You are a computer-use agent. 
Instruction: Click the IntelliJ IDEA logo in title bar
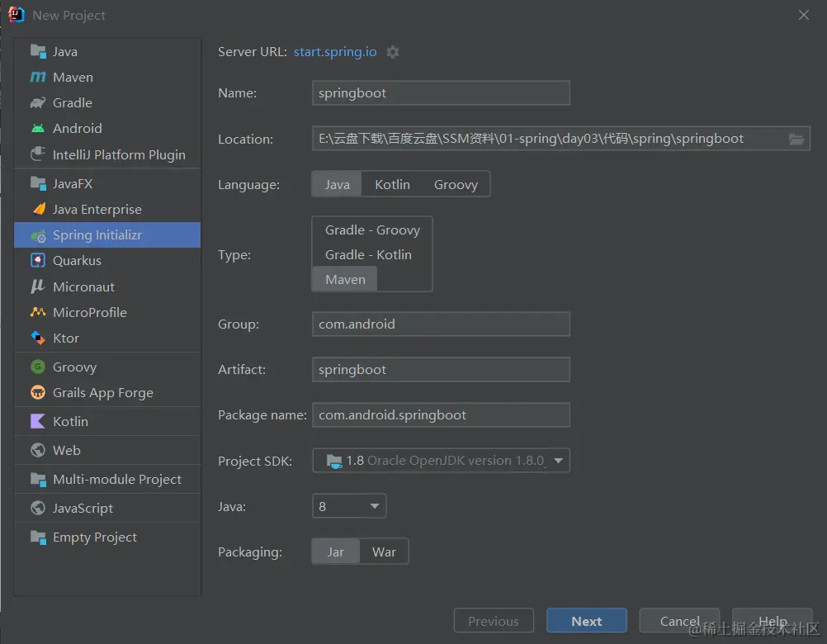click(17, 15)
